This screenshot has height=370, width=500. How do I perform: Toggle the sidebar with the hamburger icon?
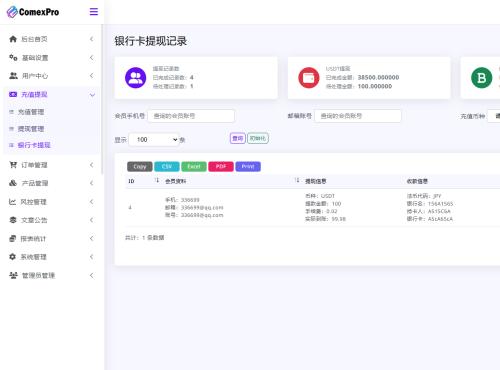94,12
